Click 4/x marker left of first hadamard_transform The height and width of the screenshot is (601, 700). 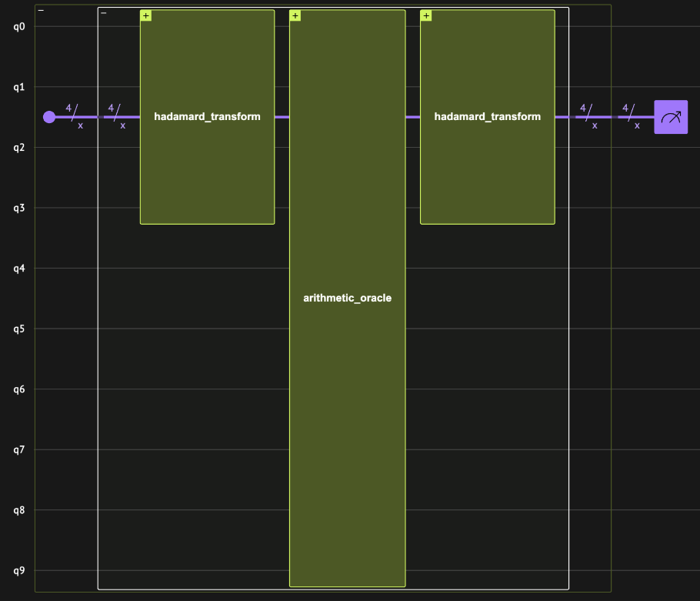coord(118,116)
